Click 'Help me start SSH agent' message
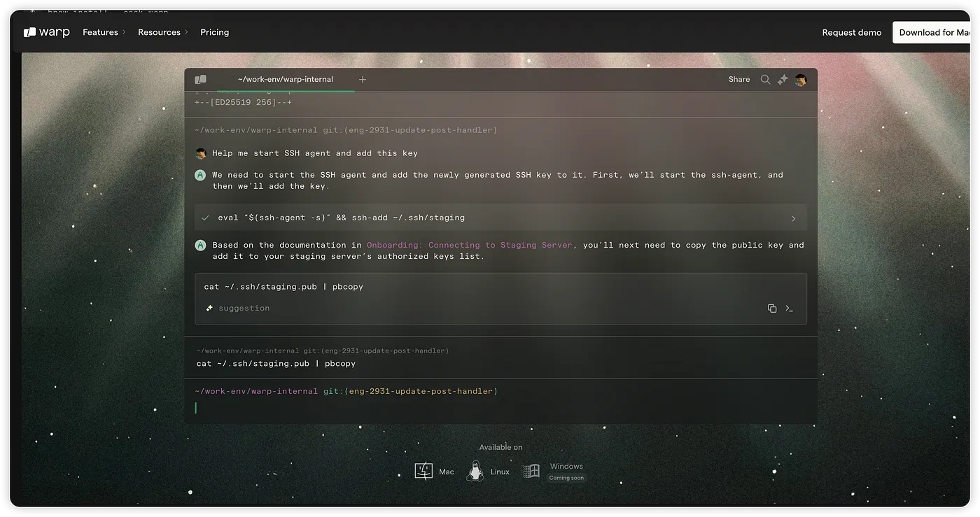 315,153
